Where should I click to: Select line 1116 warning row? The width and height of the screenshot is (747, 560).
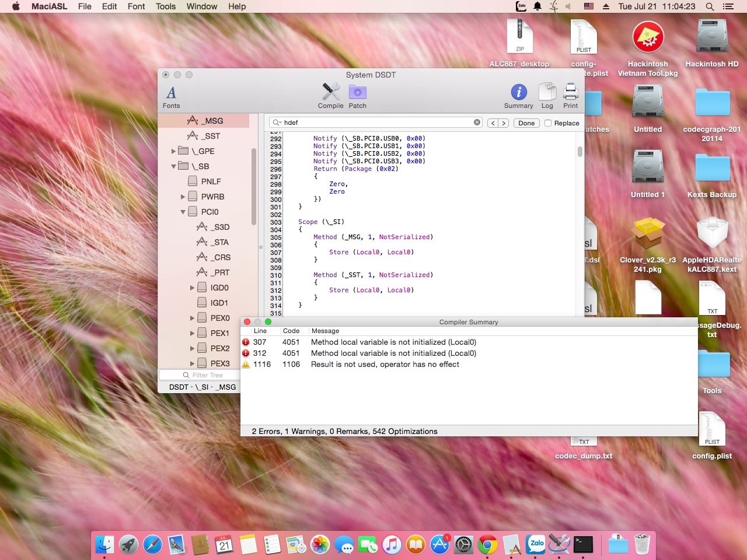click(x=469, y=365)
